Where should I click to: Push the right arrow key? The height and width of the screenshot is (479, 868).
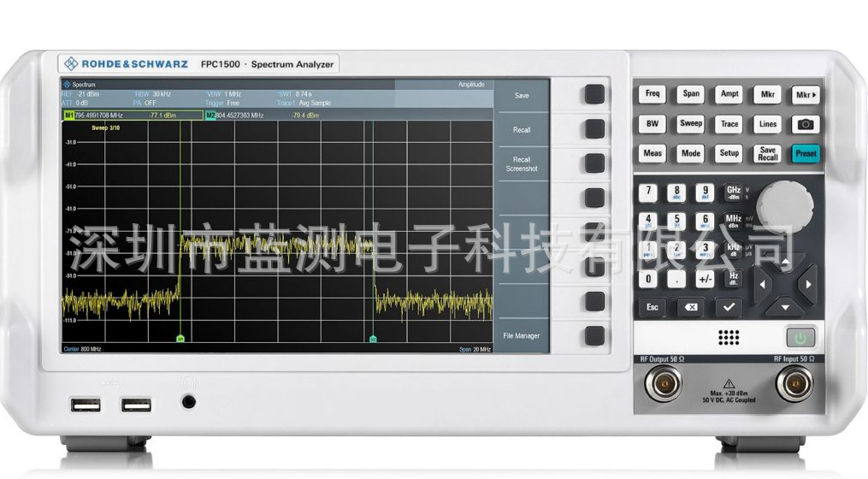(x=808, y=284)
